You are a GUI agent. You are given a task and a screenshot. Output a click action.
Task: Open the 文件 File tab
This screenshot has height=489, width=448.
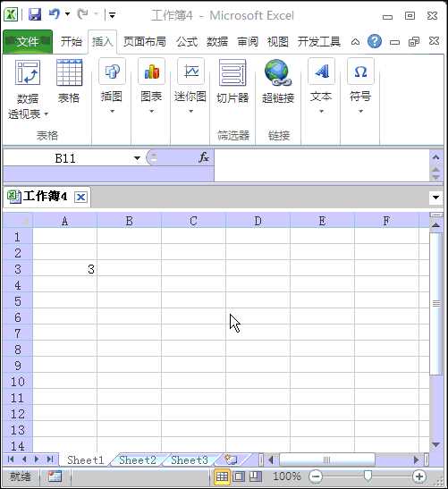coord(28,41)
